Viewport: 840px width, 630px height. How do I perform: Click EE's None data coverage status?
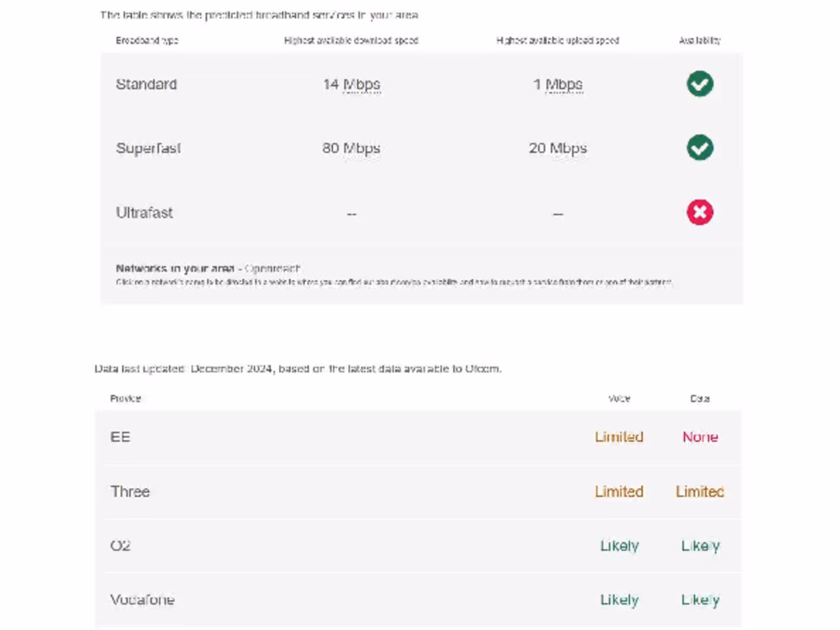(700, 437)
